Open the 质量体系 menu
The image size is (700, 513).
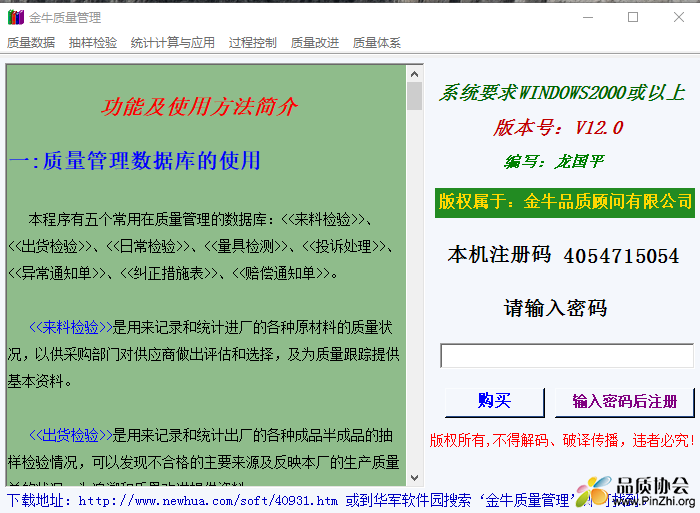[x=376, y=43]
